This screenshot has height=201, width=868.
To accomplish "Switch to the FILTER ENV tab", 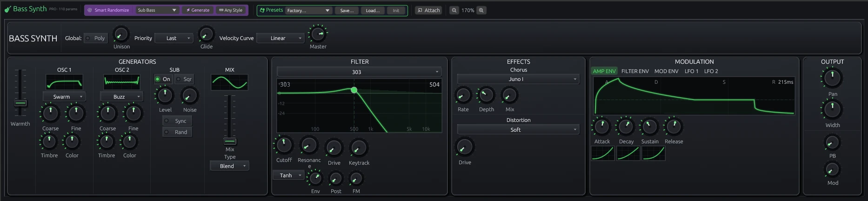I will coord(635,71).
